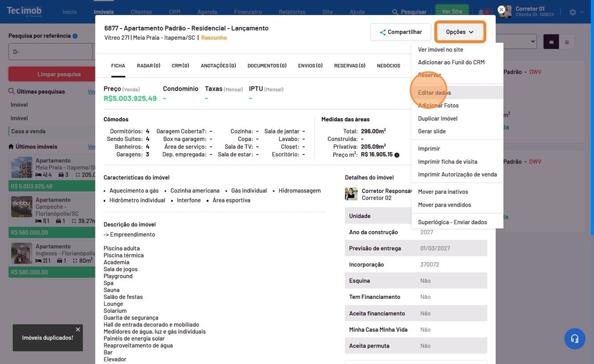Screen dimensions: 594x364
Task: Switch to the Anotações (0) tab
Action: [218, 66]
